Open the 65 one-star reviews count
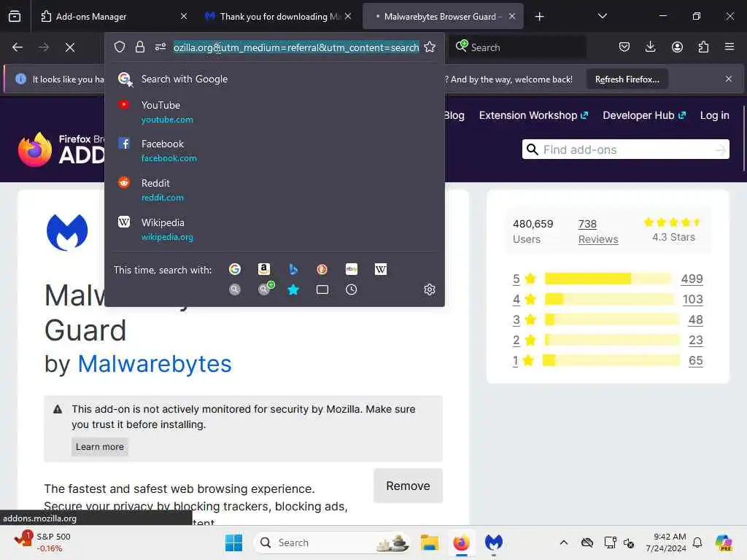 pyautogui.click(x=695, y=360)
